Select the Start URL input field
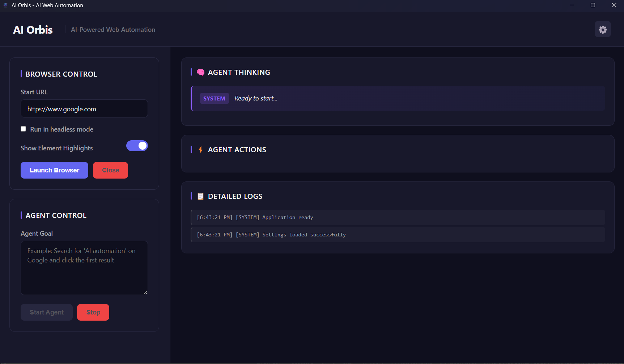Image resolution: width=624 pixels, height=364 pixels. (x=84, y=108)
